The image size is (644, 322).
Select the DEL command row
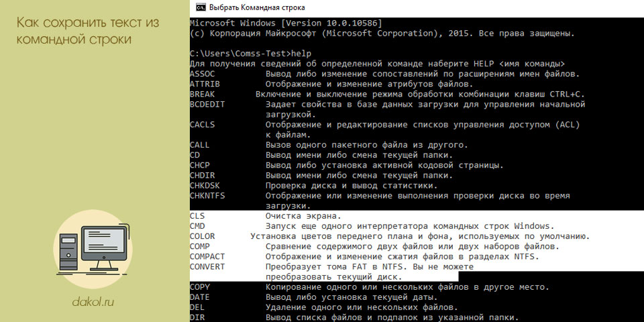coord(324,307)
